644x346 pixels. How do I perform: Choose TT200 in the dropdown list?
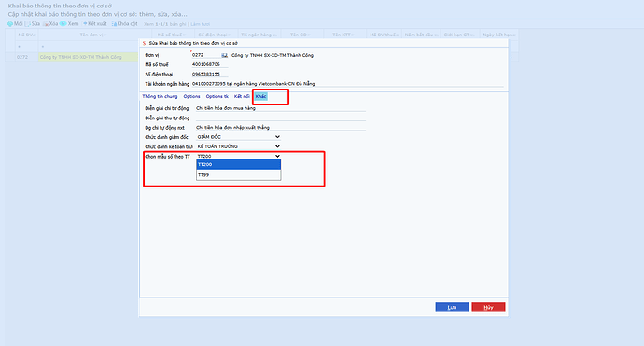click(x=238, y=164)
